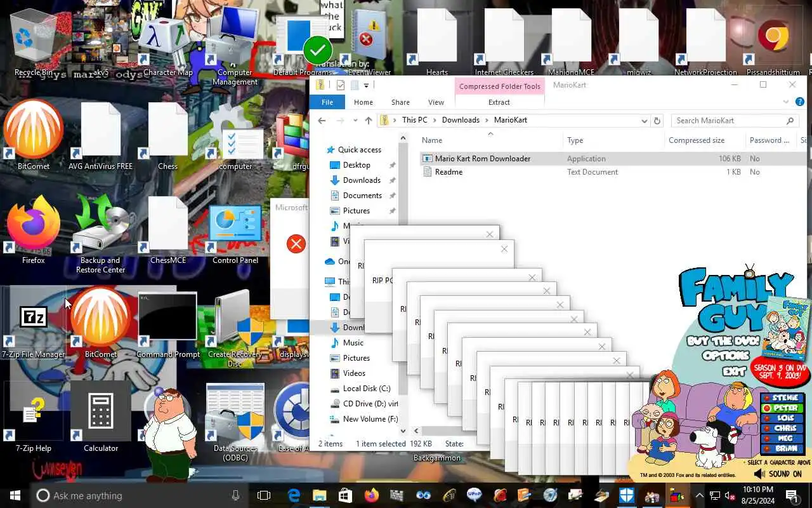This screenshot has height=508, width=812.
Task: Expand the address bar history dropdown
Action: (x=644, y=121)
